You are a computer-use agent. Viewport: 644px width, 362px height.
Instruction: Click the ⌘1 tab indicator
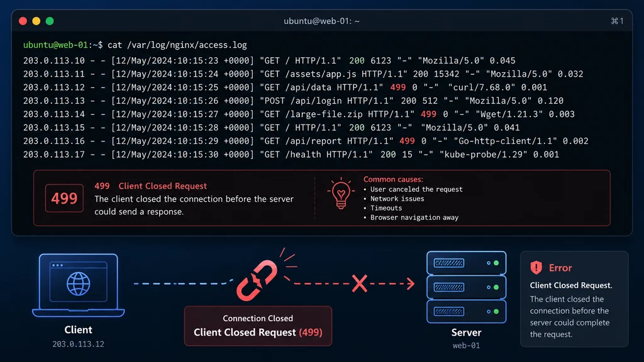(617, 21)
